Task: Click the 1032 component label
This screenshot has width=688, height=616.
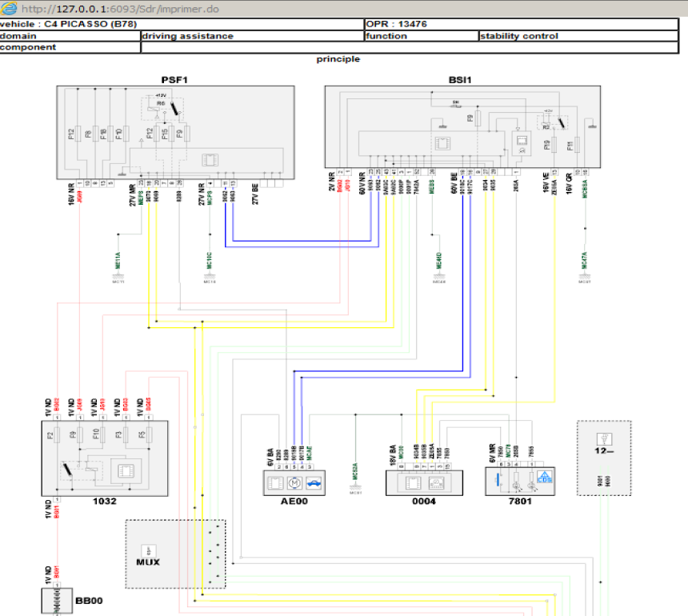Action: click(x=105, y=502)
